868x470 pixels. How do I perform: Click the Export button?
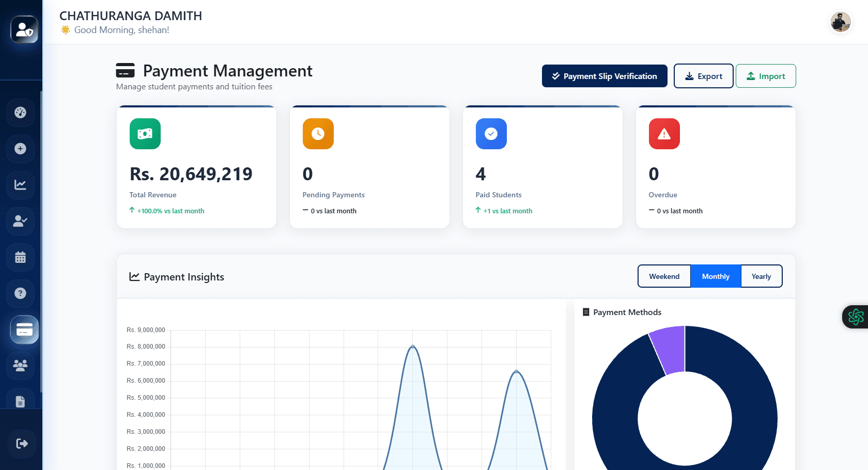[703, 76]
